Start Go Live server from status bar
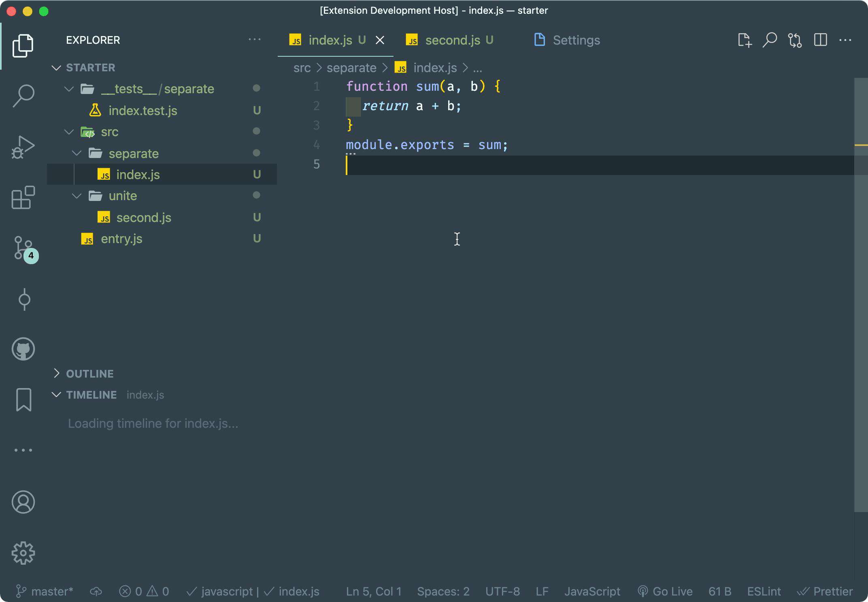This screenshot has height=602, width=868. coord(665,591)
